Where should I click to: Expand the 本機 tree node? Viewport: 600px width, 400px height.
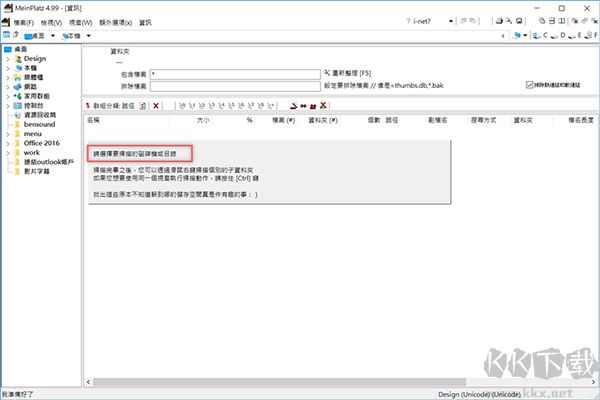(x=8, y=68)
